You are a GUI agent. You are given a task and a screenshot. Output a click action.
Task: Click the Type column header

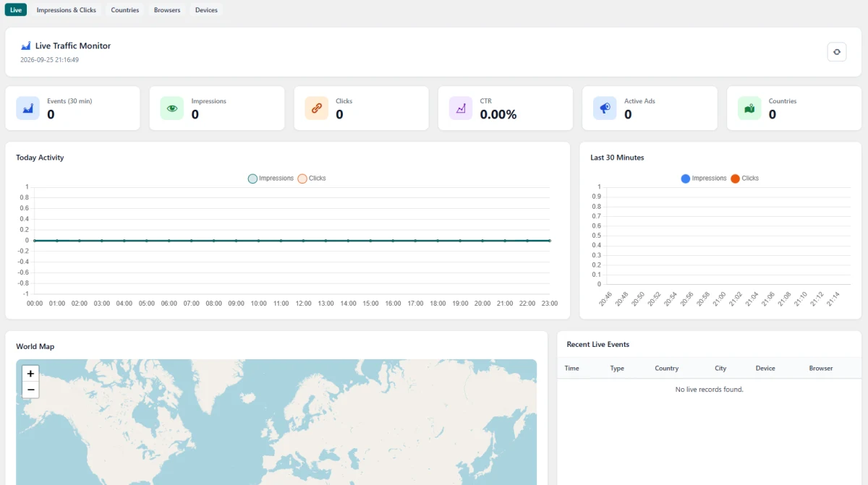coord(617,369)
